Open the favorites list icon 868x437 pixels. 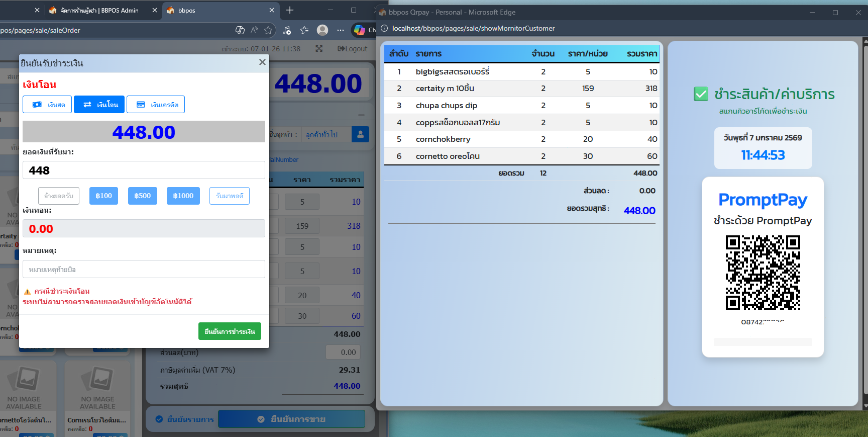[304, 30]
